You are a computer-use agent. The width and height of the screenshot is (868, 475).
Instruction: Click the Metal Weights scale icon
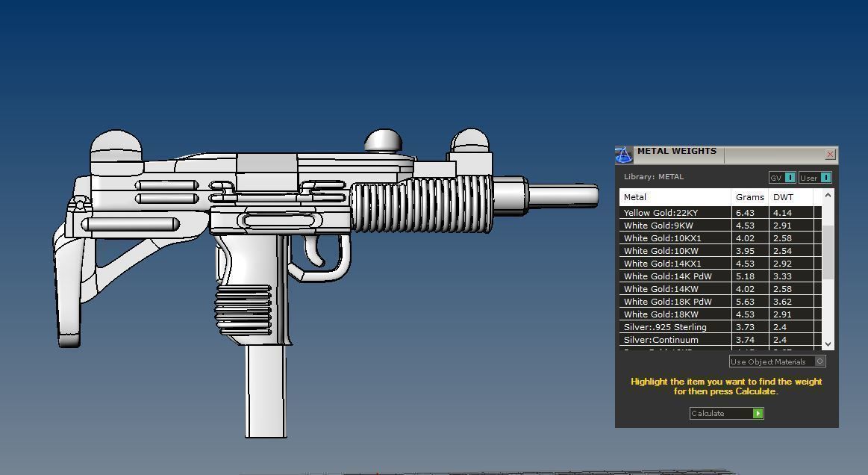click(624, 155)
